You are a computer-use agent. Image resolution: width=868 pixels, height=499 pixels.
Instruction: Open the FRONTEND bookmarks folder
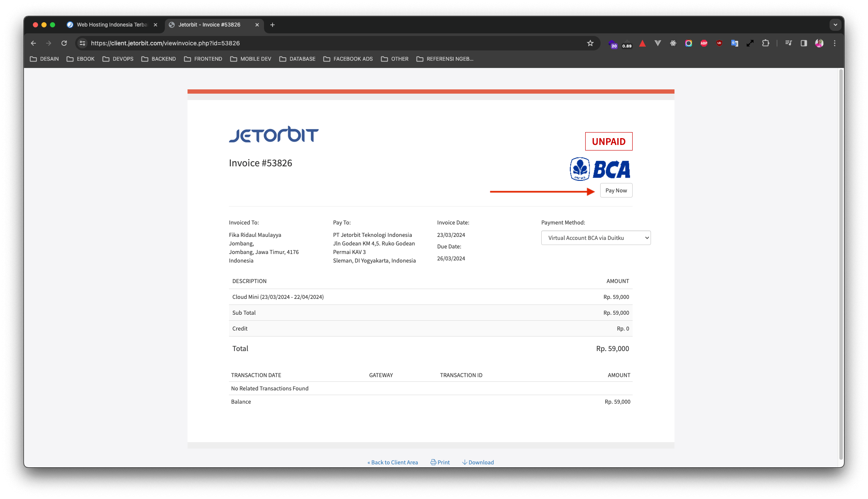(203, 59)
